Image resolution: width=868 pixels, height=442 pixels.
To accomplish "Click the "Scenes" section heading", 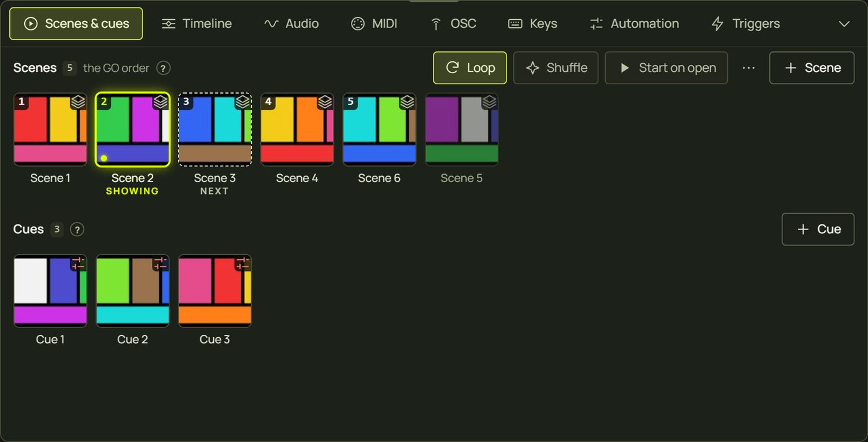I will 35,68.
